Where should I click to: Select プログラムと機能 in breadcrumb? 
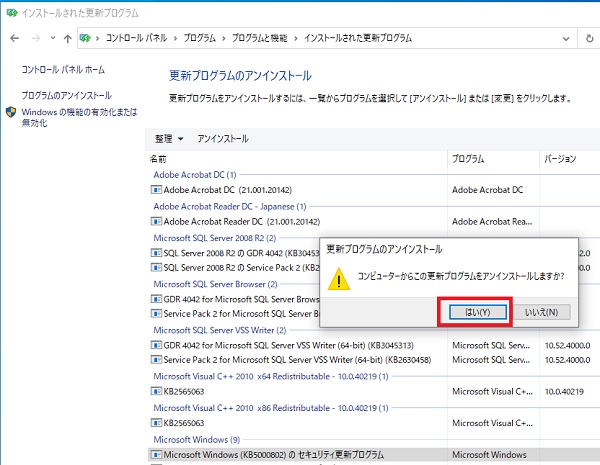(x=259, y=38)
